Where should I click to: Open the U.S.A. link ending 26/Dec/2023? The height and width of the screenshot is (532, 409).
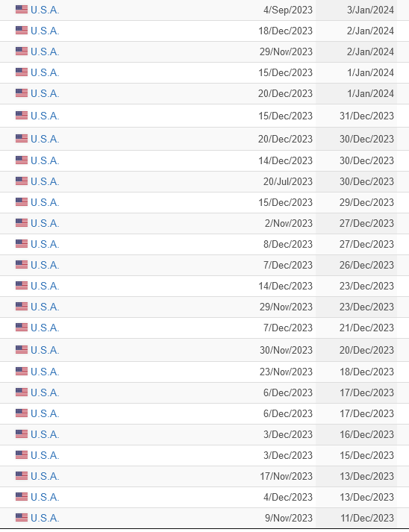click(45, 265)
